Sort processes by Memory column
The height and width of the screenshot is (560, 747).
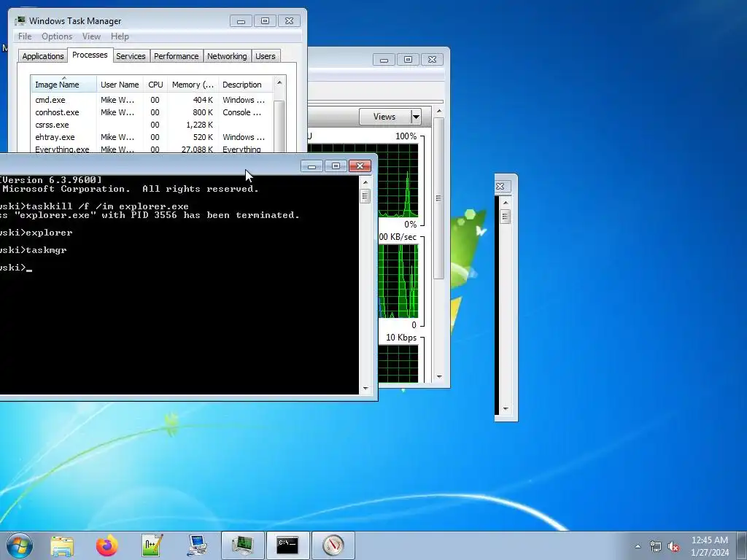point(193,85)
